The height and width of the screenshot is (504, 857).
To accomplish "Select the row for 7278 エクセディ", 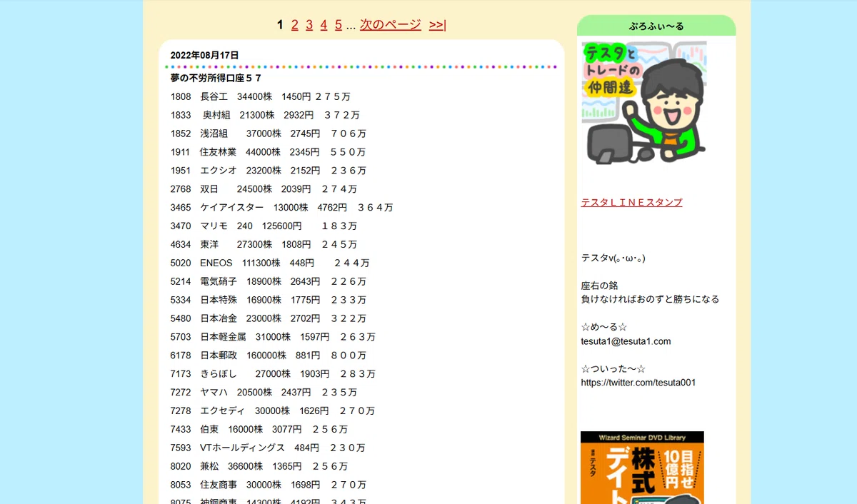I will (x=273, y=412).
